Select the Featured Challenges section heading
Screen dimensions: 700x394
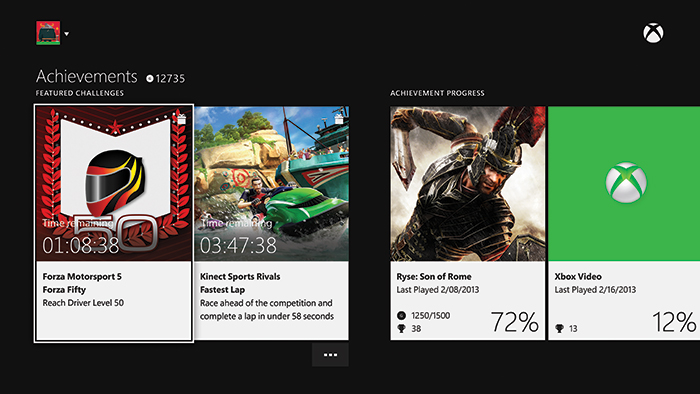click(x=80, y=93)
